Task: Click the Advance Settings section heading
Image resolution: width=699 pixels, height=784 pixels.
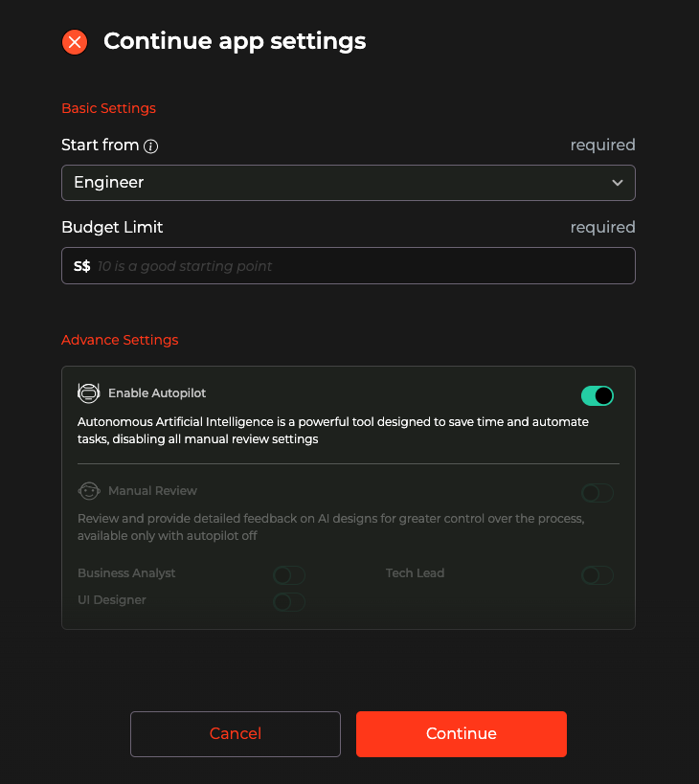Action: 120,340
